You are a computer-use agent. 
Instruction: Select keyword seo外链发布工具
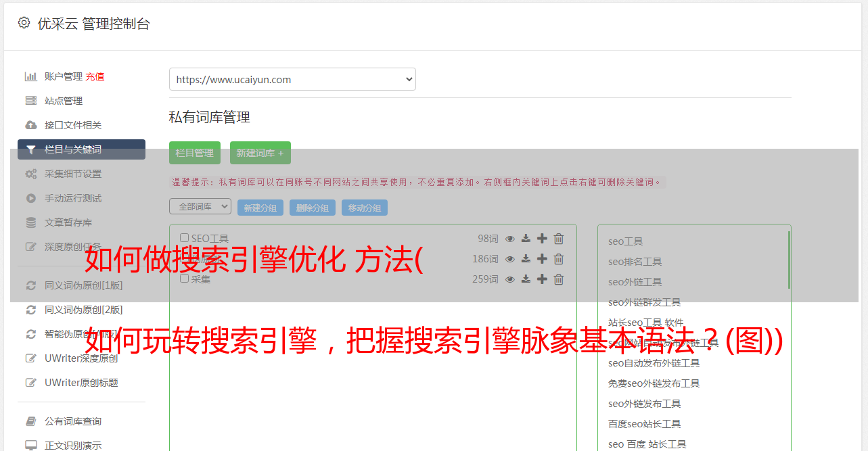click(x=645, y=404)
